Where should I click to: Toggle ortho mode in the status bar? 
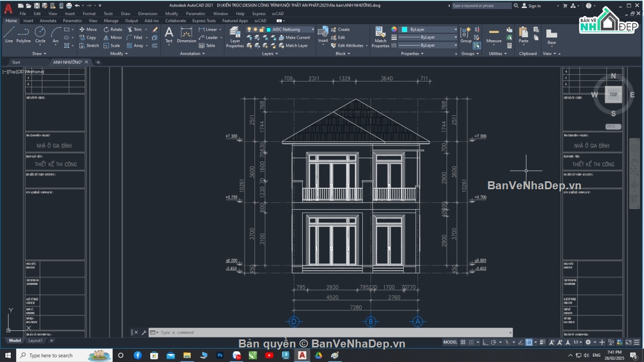485,343
